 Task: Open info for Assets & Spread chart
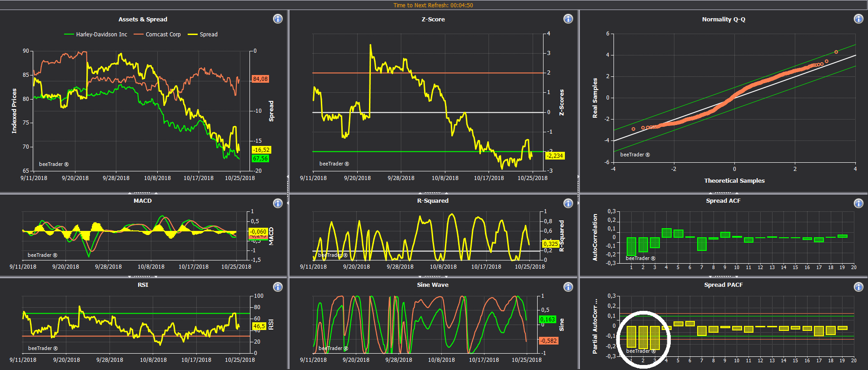tap(278, 19)
